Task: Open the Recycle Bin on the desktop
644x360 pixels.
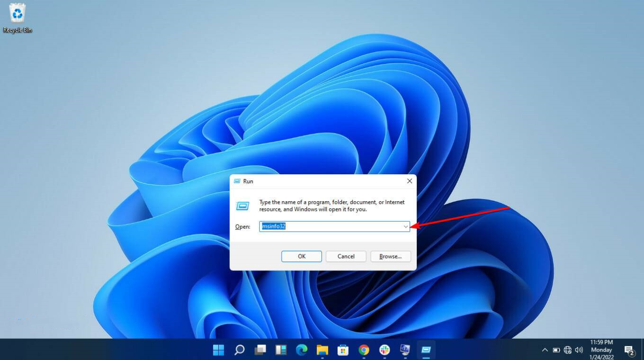Action: tap(18, 14)
